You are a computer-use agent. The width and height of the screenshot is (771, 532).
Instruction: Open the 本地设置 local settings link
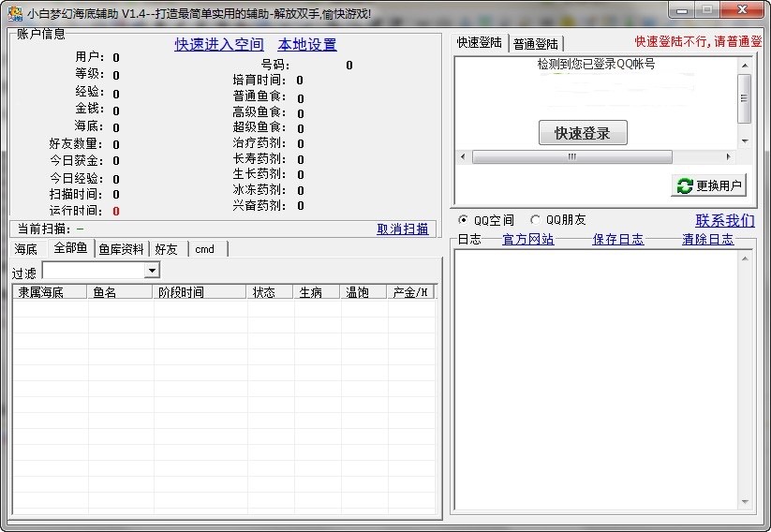coord(307,45)
